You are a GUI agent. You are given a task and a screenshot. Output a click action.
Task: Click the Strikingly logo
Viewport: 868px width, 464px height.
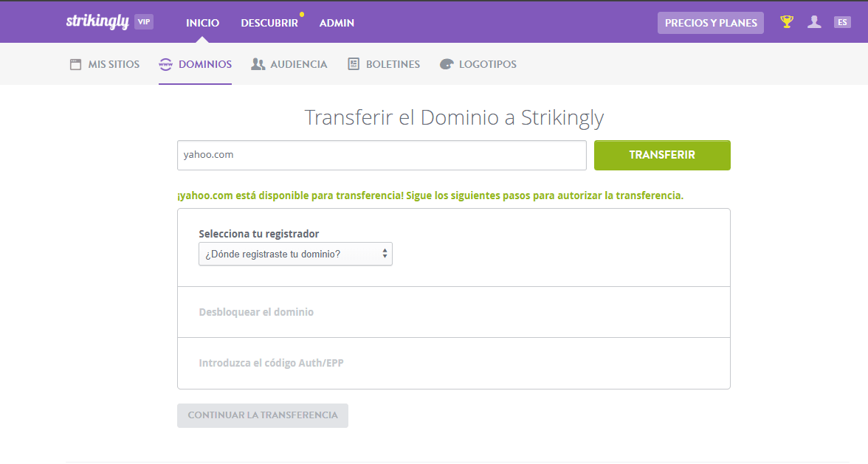click(x=97, y=21)
